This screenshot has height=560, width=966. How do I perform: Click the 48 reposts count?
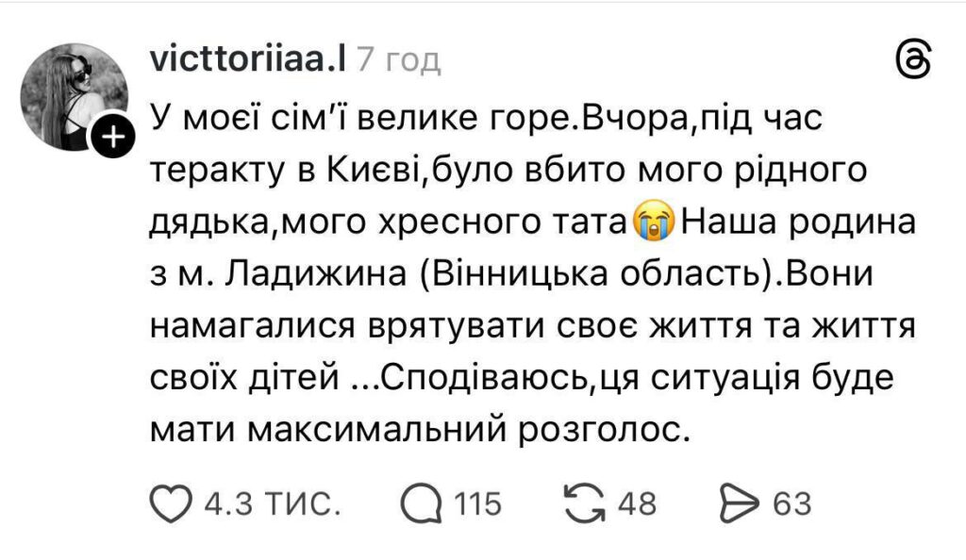[636, 505]
